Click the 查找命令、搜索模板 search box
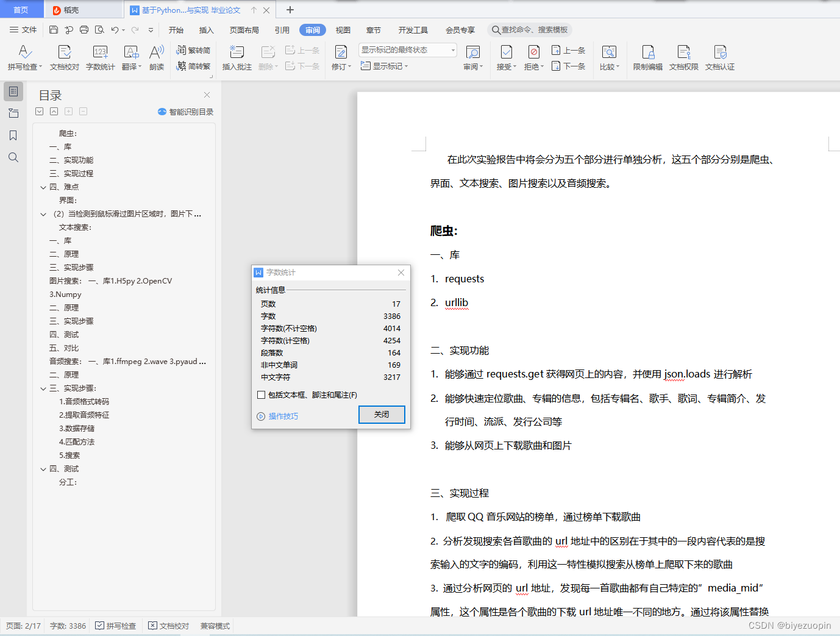This screenshot has height=636, width=840. click(529, 30)
